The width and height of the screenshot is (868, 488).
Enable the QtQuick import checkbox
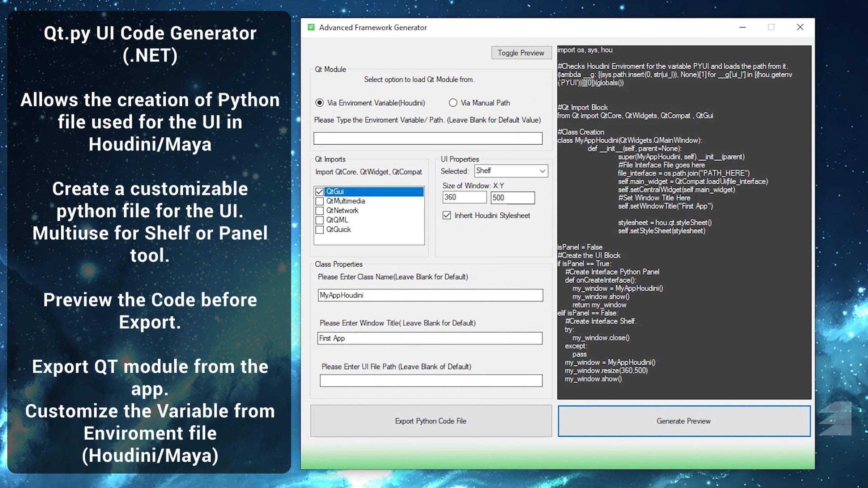pyautogui.click(x=319, y=230)
